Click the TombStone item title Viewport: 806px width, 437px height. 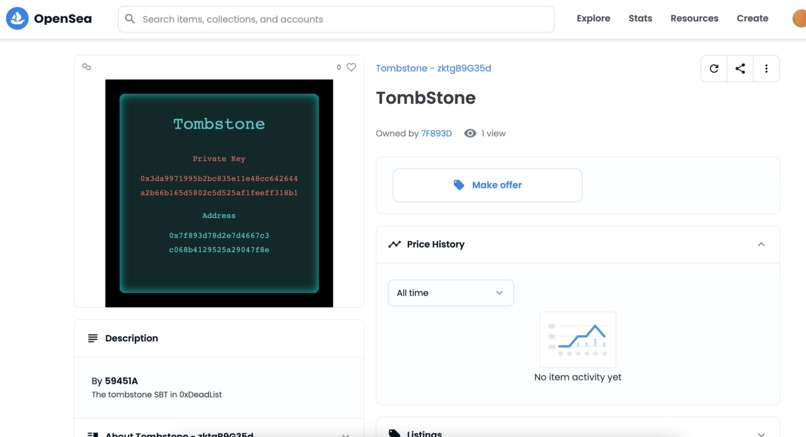426,98
